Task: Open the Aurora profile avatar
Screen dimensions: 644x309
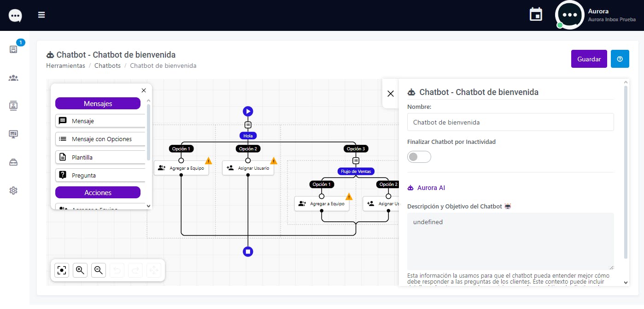Action: 570,15
